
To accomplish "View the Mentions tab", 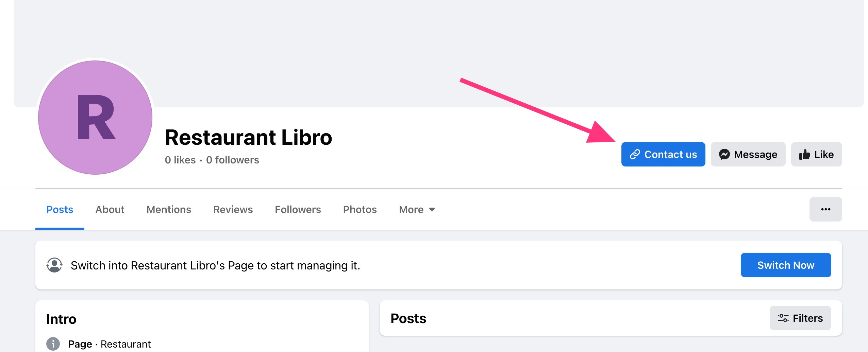I will click(x=169, y=209).
